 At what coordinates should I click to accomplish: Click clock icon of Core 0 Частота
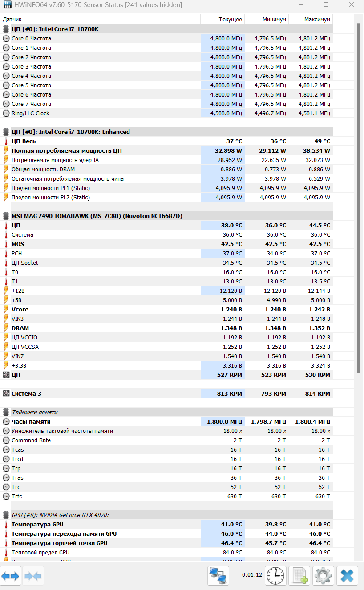coord(6,39)
